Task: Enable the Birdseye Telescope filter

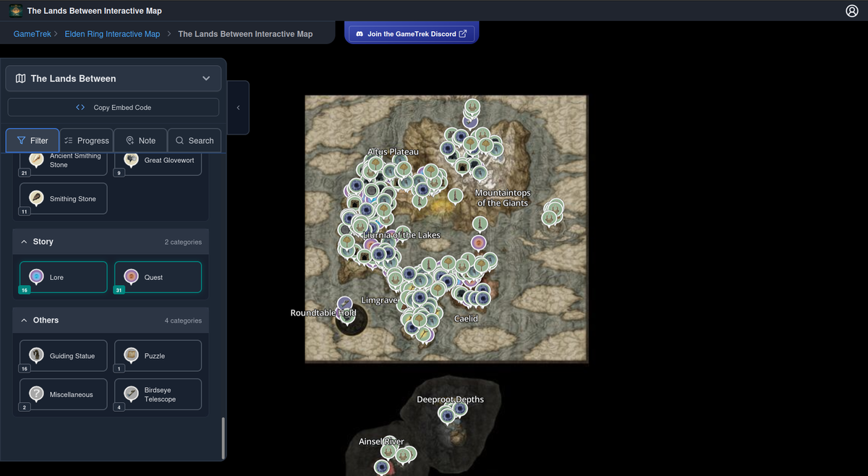Action: pyautogui.click(x=158, y=394)
